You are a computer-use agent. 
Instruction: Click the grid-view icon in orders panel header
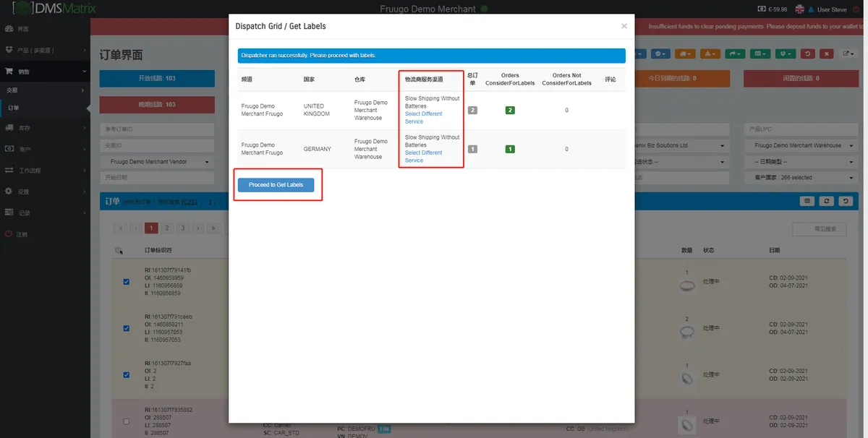[808, 201]
